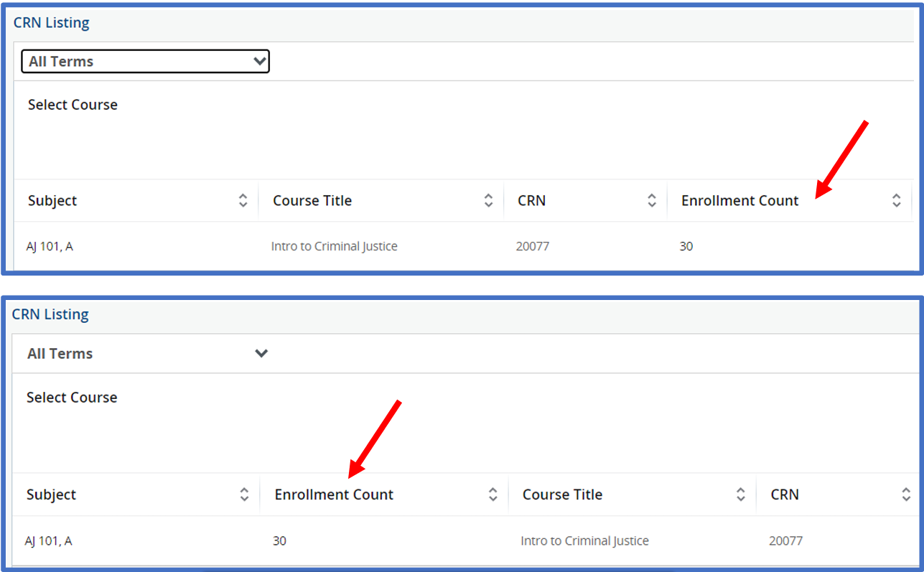Click CRN sort arrows in upper listing
Viewport: 924px width, 572px height.
[651, 201]
